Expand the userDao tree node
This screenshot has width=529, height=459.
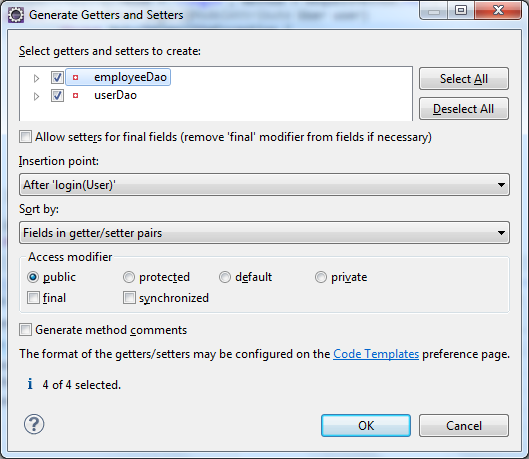[x=36, y=96]
